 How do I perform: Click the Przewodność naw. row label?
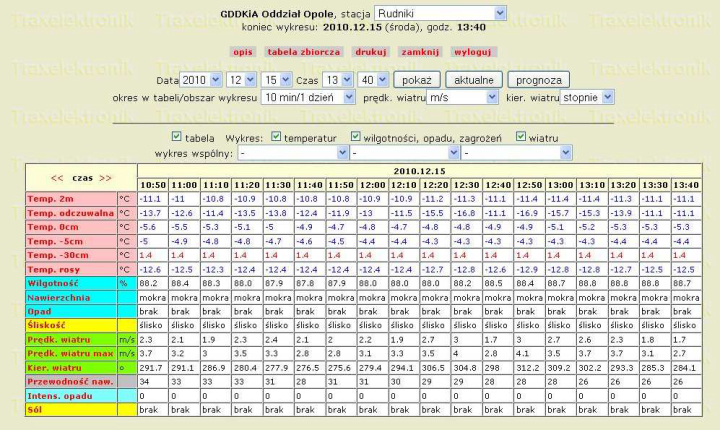[x=71, y=382]
